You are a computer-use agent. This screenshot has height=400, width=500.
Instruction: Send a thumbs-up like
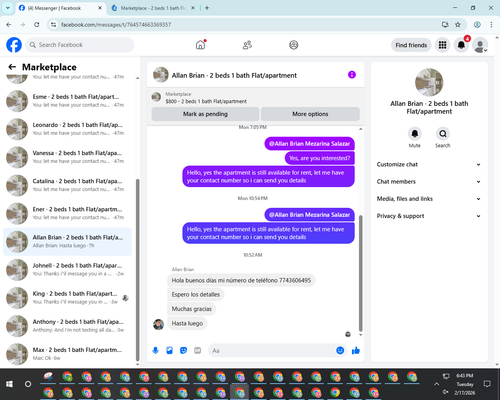coord(356,350)
